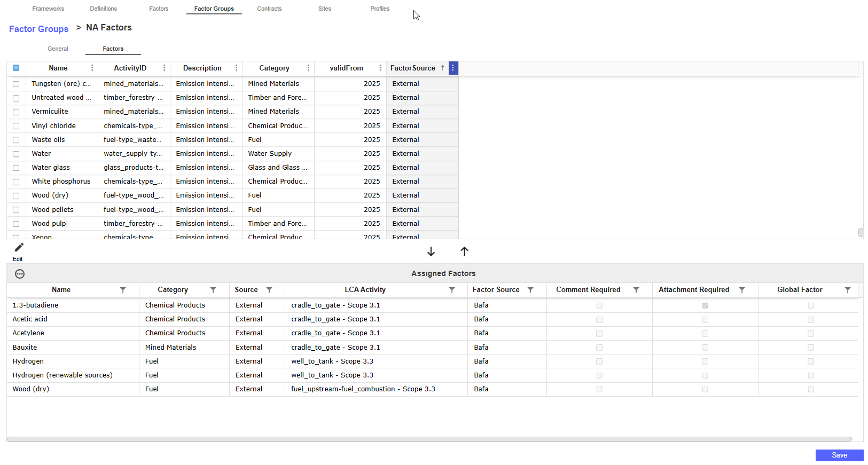Go back to Factor Groups breadcrumb
Image resolution: width=868 pixels, height=465 pixels.
38,29
